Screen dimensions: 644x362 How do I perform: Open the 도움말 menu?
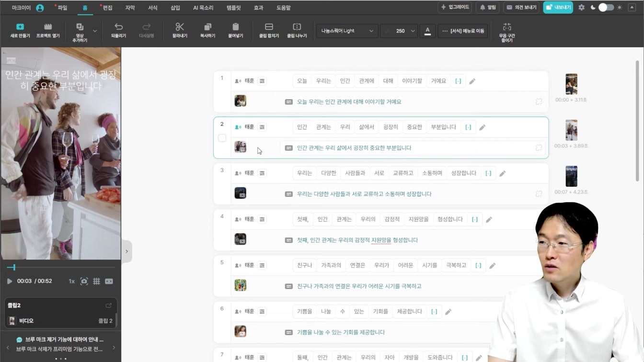tap(283, 8)
